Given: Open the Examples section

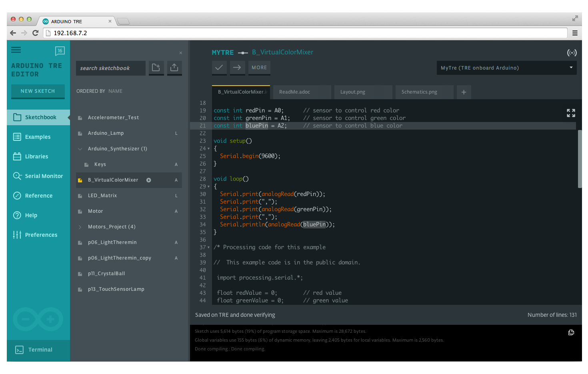Looking at the screenshot, I should (x=38, y=137).
